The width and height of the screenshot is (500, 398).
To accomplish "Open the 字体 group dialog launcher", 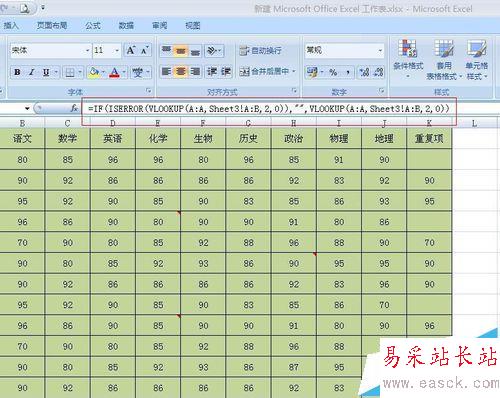I will [148, 91].
